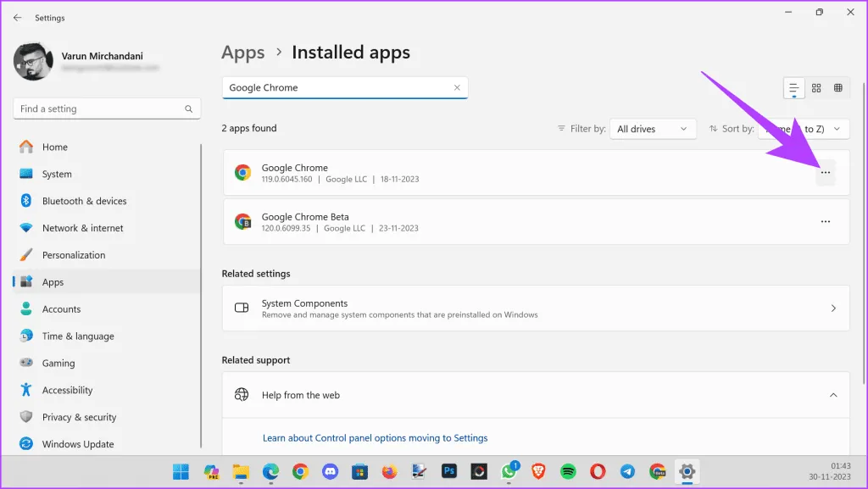Click search icon in Find a setting
Viewport: 868px width, 489px height.
[188, 109]
